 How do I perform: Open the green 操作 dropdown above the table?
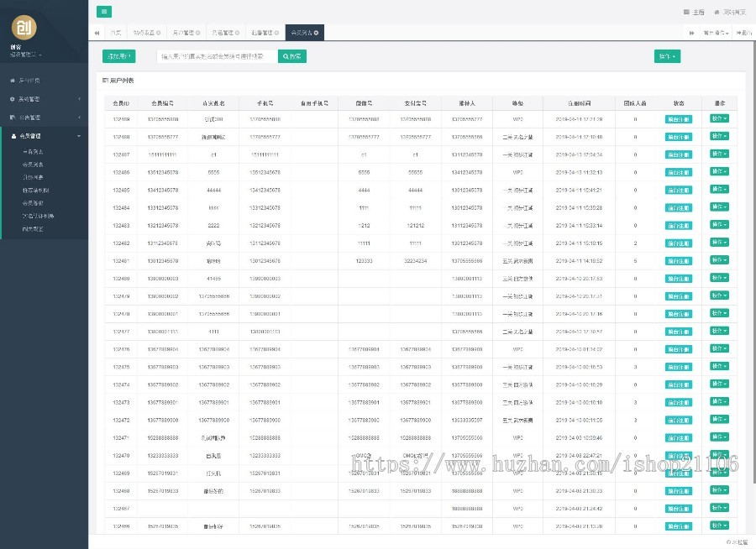tap(667, 56)
